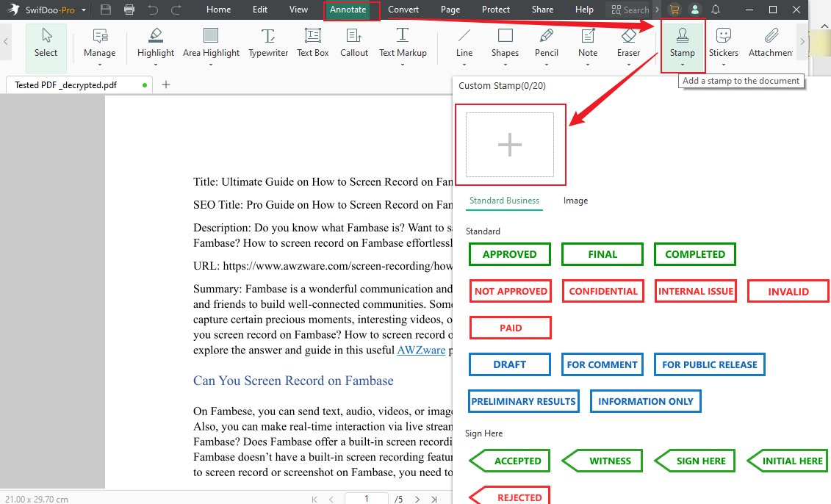Open the Stickers tool

click(x=723, y=46)
